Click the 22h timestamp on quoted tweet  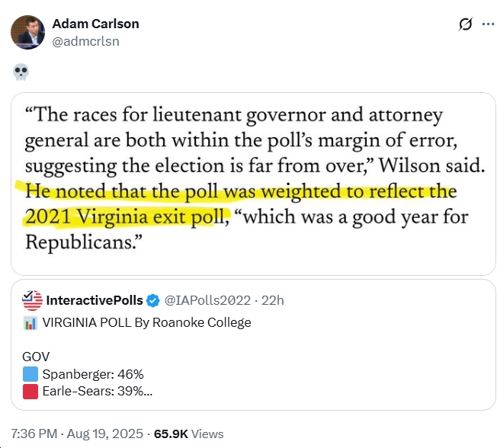(x=273, y=300)
